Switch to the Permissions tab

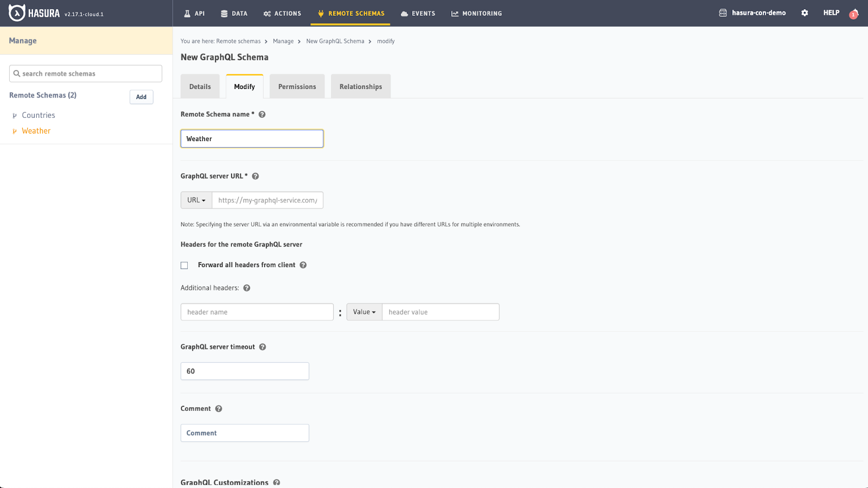(297, 87)
